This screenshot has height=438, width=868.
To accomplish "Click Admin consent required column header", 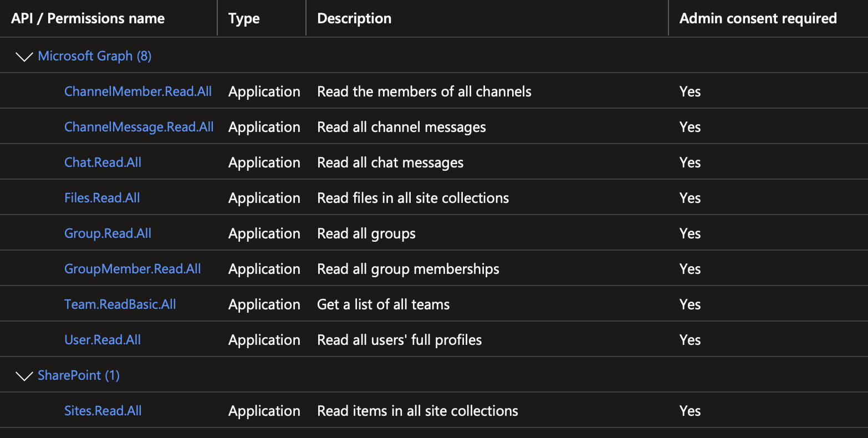I will coord(758,18).
